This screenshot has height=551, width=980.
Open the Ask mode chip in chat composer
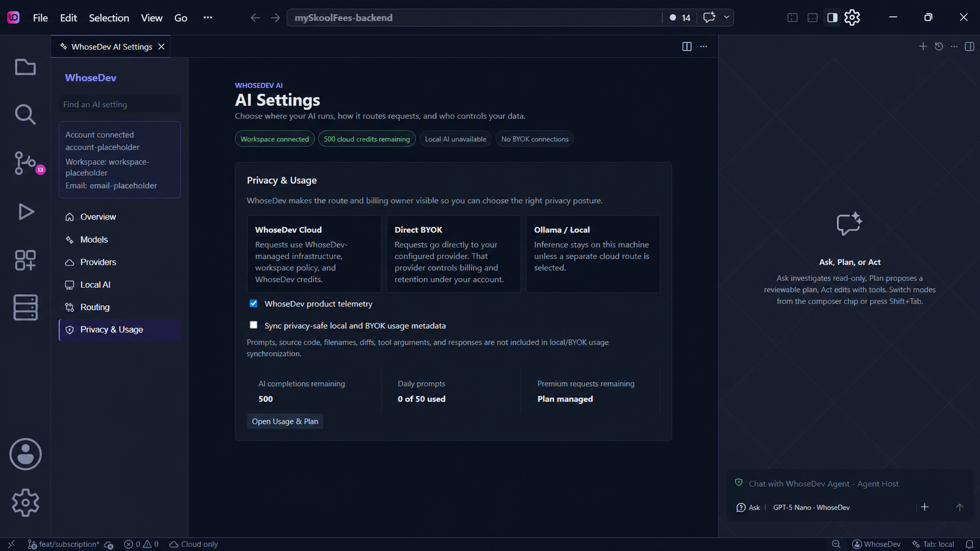[748, 508]
